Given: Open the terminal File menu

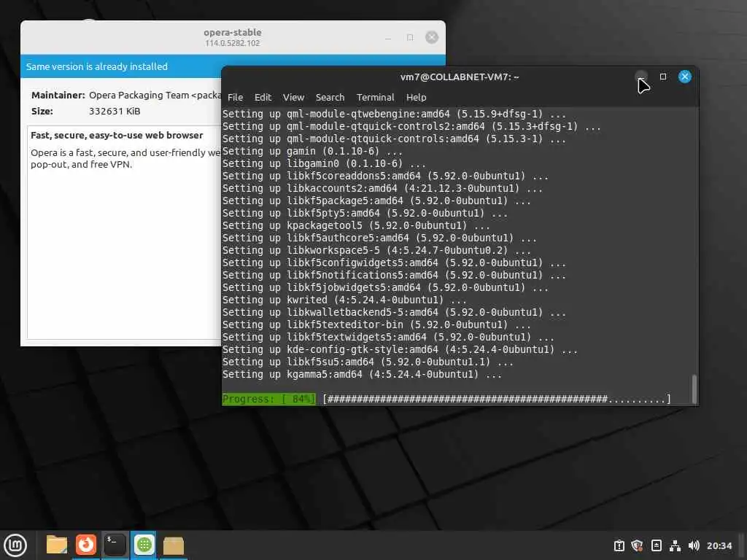Looking at the screenshot, I should coord(236,97).
